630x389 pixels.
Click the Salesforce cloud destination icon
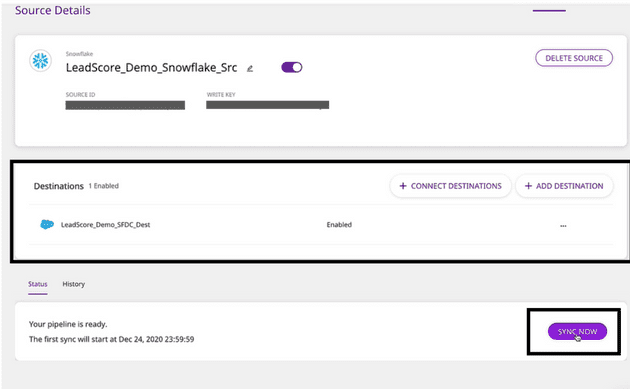[47, 224]
